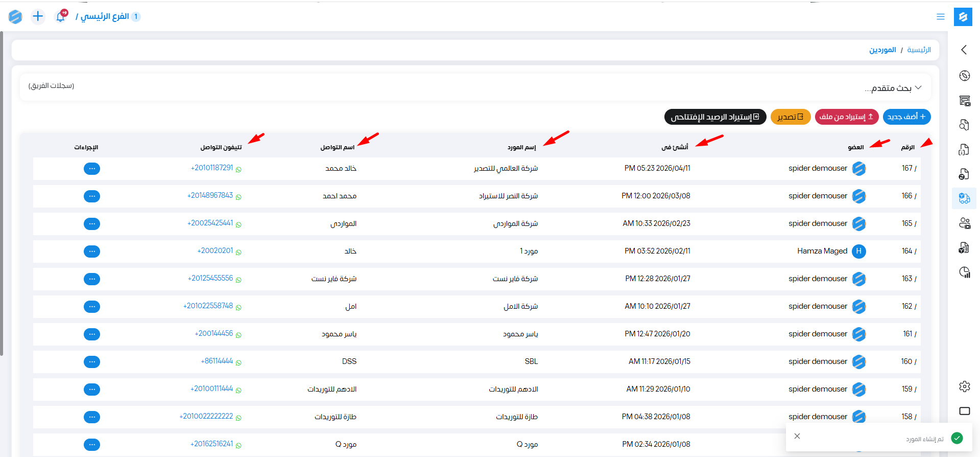Collapse sidebar with the back chevron
The image size is (980, 457).
964,50
